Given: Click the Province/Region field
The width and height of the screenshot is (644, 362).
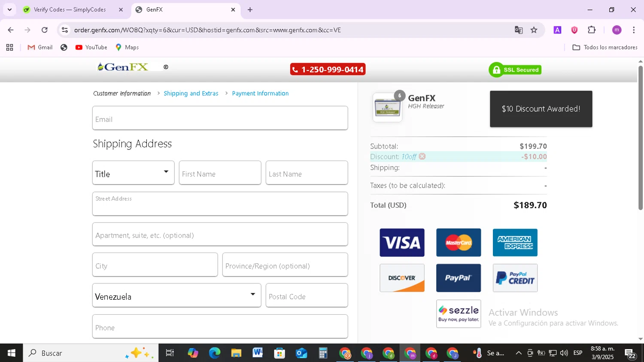Looking at the screenshot, I should [285, 265].
